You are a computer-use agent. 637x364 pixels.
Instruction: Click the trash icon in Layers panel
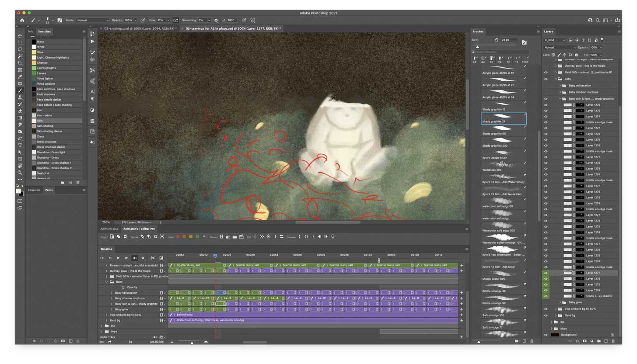[x=613, y=341]
